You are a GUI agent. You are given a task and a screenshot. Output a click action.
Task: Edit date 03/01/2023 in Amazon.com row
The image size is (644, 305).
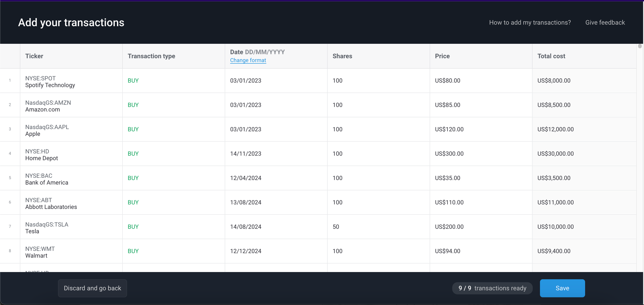pyautogui.click(x=276, y=105)
